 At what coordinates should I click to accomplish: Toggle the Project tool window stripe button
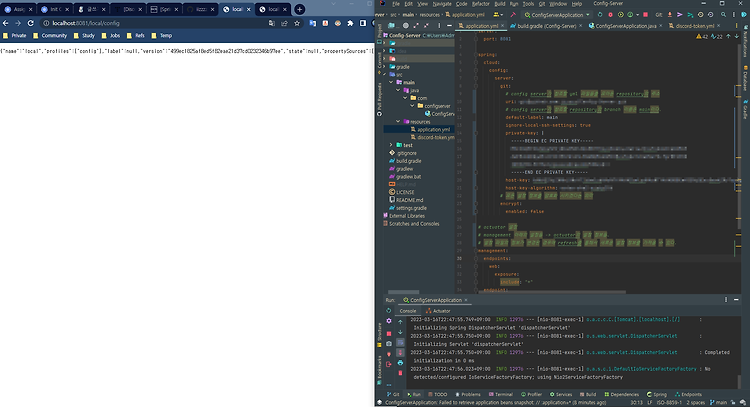click(x=380, y=33)
